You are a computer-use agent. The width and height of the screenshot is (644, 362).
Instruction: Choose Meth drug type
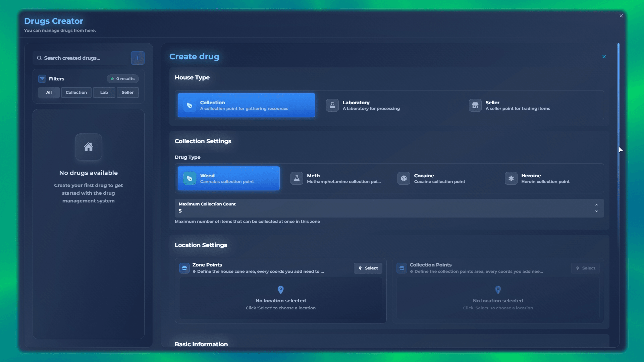[335, 178]
